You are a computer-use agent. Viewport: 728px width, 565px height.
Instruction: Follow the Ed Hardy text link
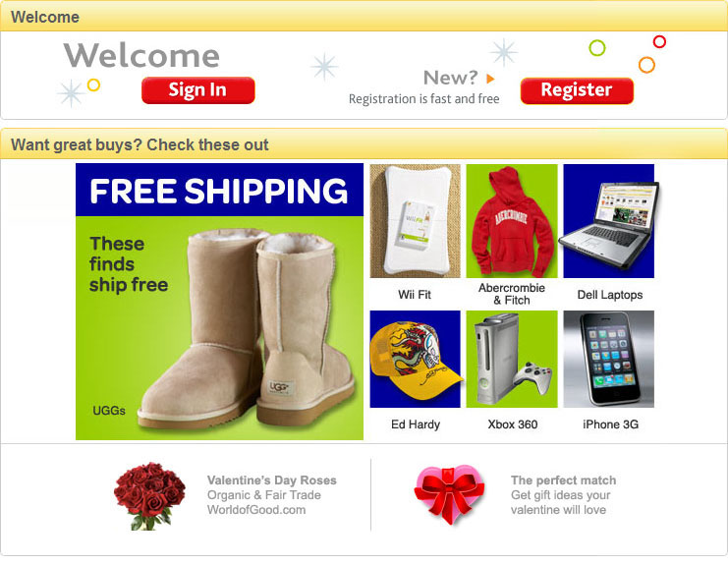(416, 424)
